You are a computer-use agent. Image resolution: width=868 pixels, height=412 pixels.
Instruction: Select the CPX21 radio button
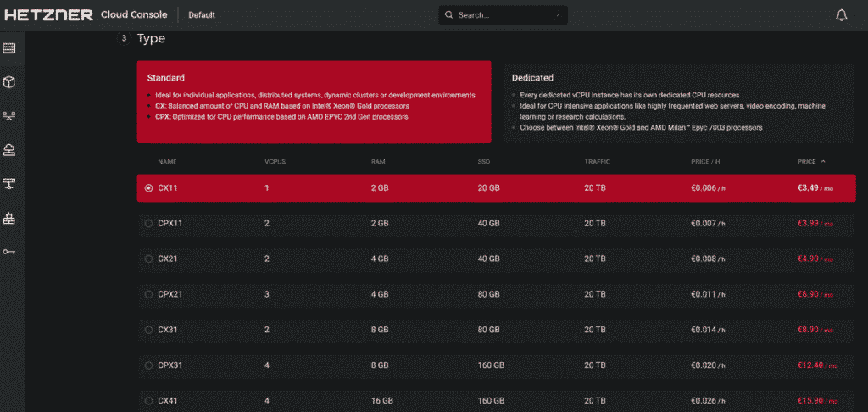[x=148, y=295]
